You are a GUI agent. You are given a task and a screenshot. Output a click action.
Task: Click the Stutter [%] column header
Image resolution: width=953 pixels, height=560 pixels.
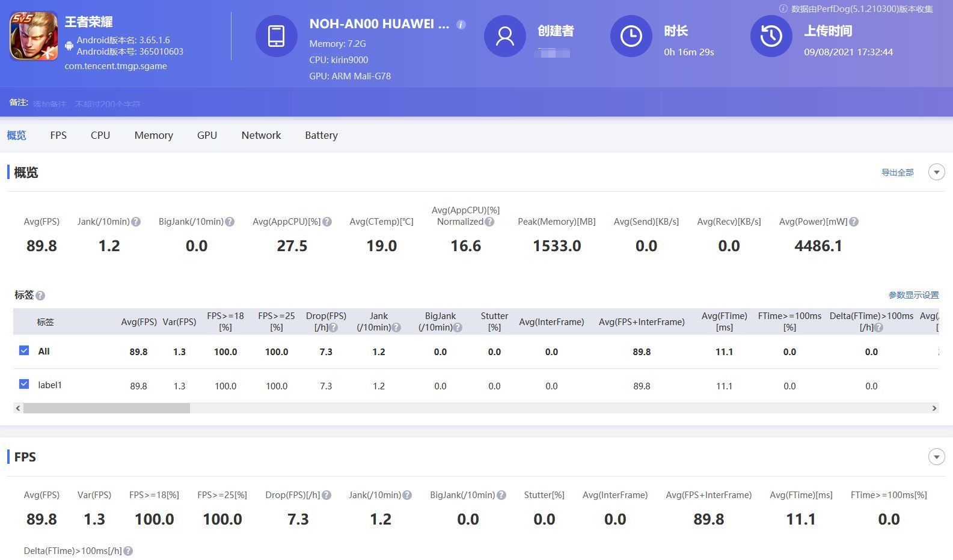point(494,321)
